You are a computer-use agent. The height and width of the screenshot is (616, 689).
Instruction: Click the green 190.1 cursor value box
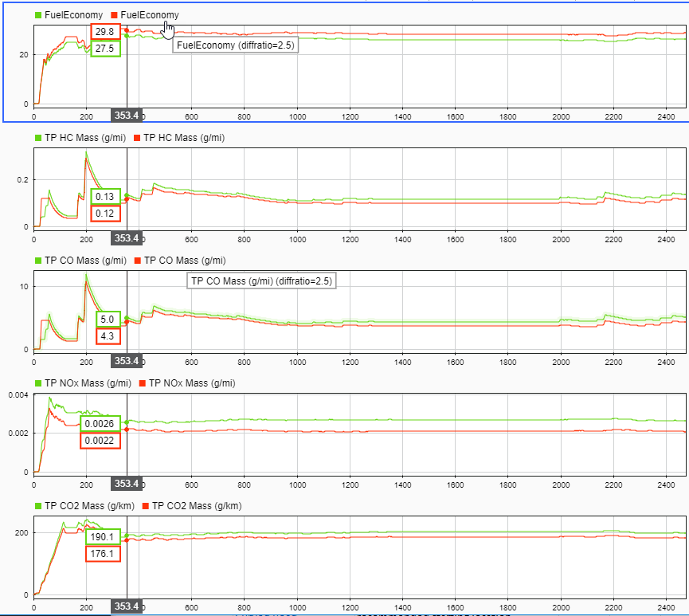pos(103,537)
